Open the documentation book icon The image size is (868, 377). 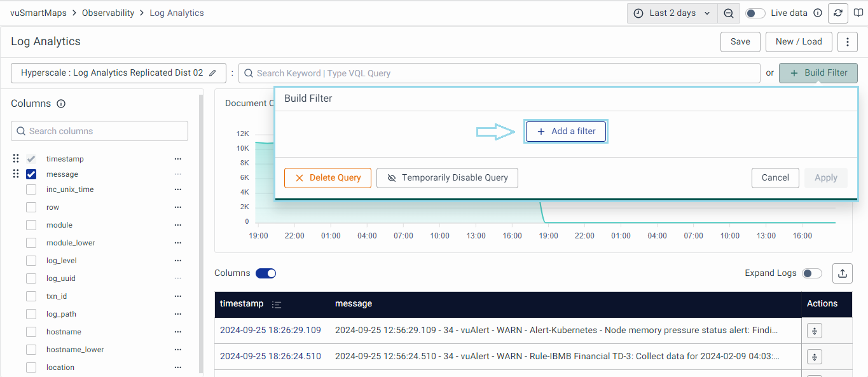click(858, 13)
